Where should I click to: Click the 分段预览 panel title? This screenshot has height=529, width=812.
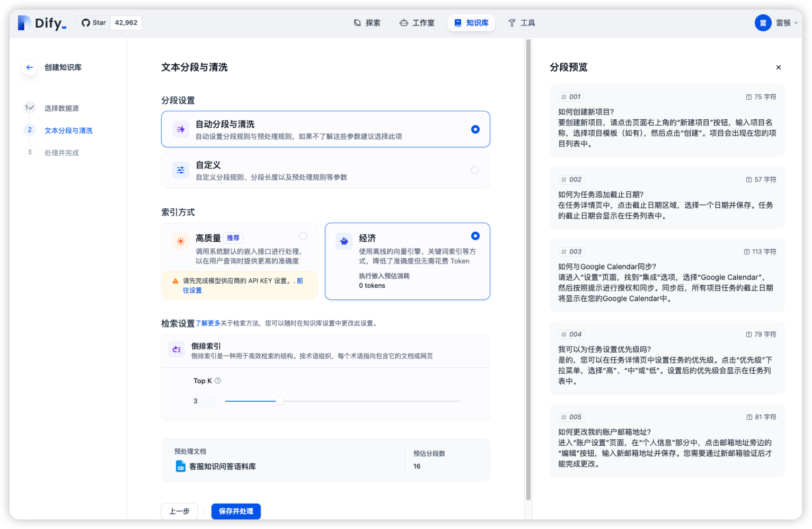[569, 67]
